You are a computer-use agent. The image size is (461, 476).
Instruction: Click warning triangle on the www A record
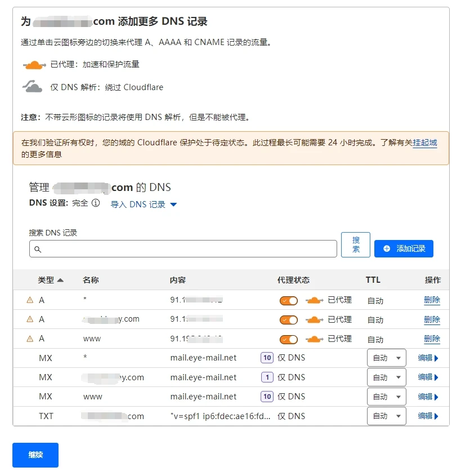(x=30, y=339)
